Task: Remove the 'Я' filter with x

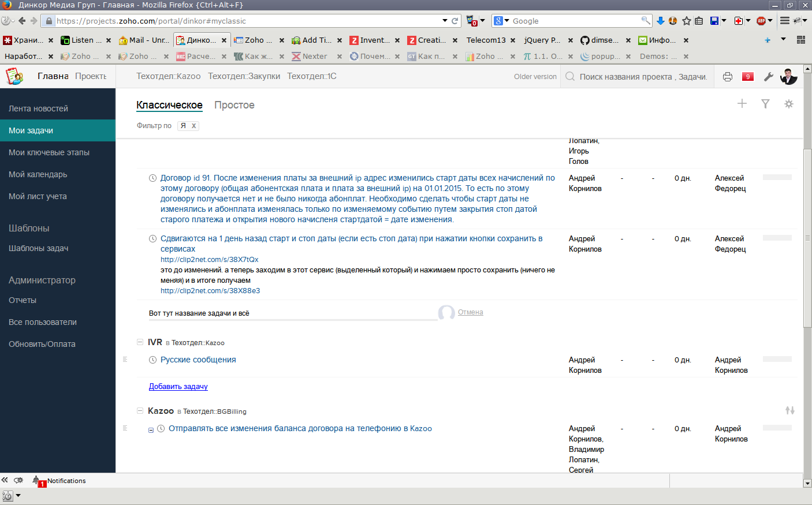Action: [194, 125]
